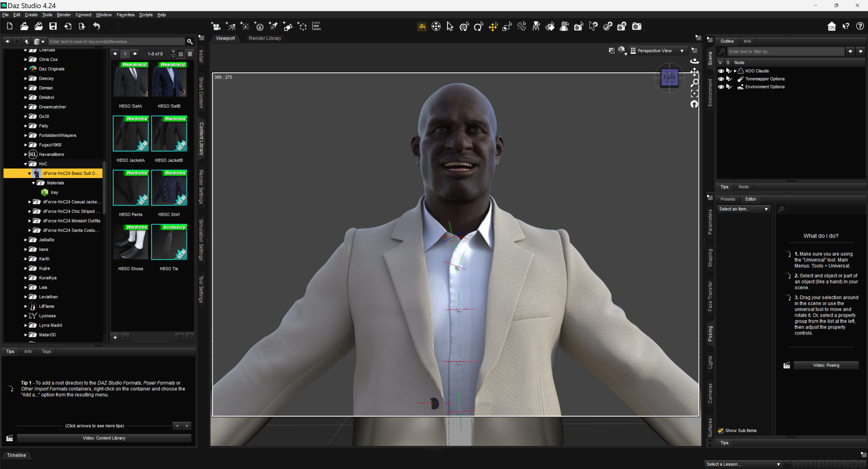Activate the Translate tool
This screenshot has height=469, width=868.
(493, 26)
